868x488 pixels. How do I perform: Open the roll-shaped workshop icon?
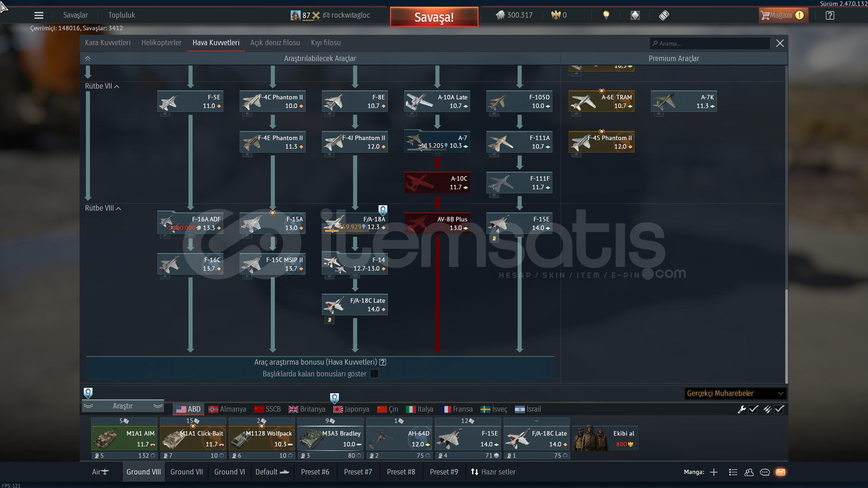(x=664, y=15)
